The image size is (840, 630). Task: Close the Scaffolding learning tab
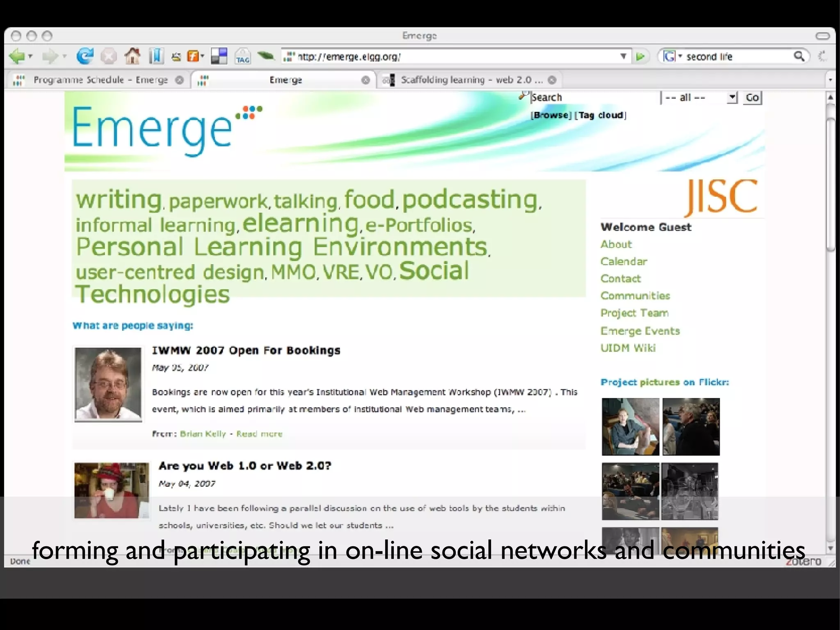click(552, 80)
